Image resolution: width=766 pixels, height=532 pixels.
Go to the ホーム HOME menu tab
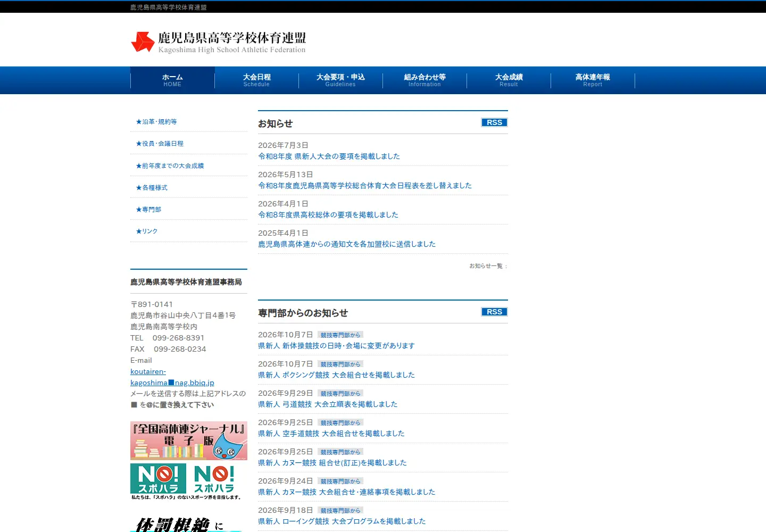point(172,80)
